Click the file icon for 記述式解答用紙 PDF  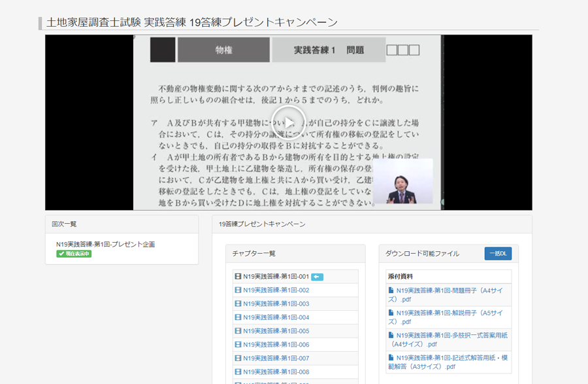(x=391, y=358)
